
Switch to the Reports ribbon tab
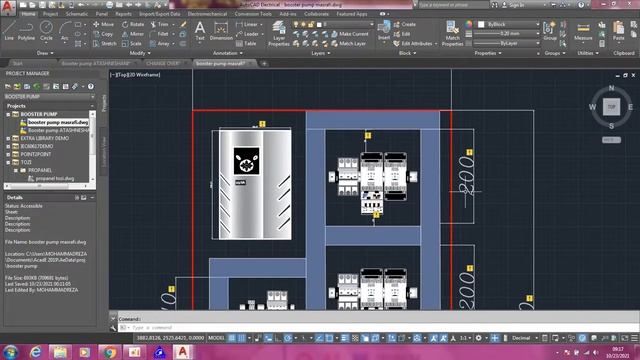[x=123, y=14]
